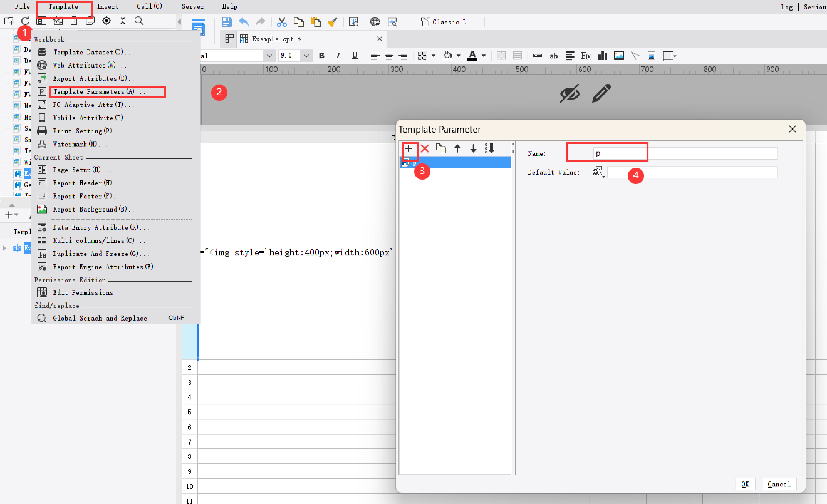The width and height of the screenshot is (827, 504).
Task: Toggle underline formatting
Action: point(354,56)
